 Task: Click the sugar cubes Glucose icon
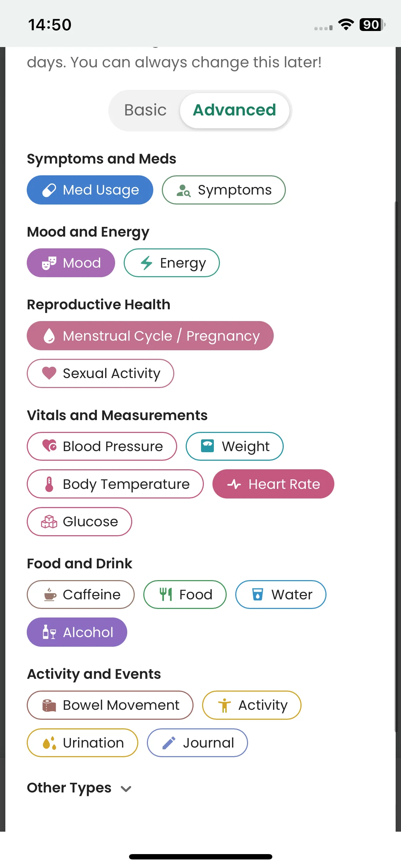pyautogui.click(x=49, y=522)
